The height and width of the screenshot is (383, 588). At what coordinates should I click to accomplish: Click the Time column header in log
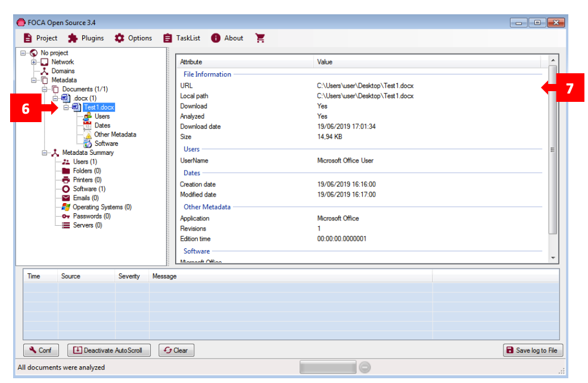[x=41, y=276]
